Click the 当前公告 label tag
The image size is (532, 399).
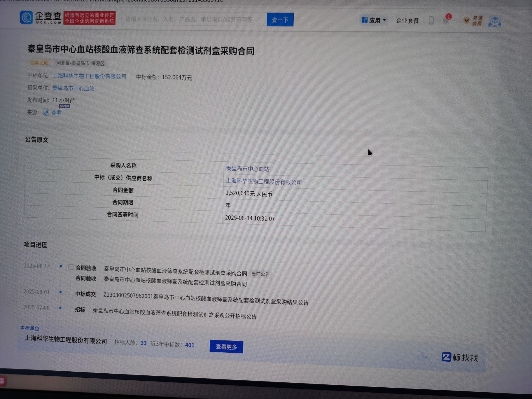[x=260, y=274]
